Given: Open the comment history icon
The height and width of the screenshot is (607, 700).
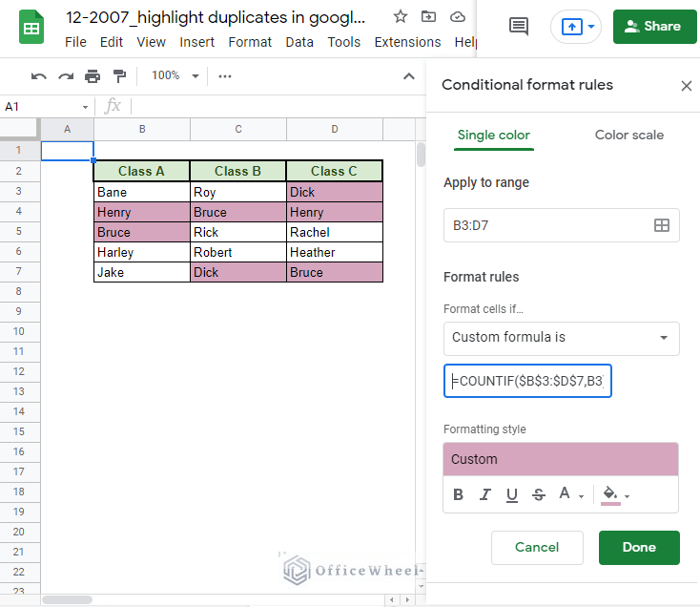Looking at the screenshot, I should tap(519, 27).
